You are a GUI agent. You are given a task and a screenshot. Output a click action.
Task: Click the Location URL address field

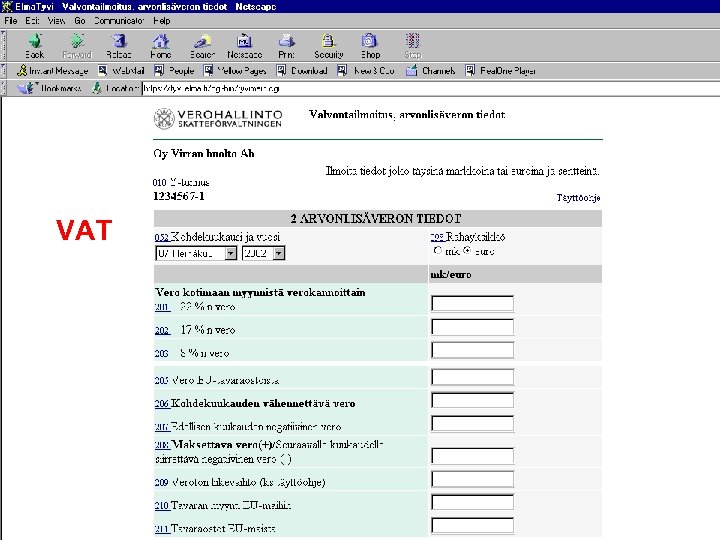pos(430,88)
